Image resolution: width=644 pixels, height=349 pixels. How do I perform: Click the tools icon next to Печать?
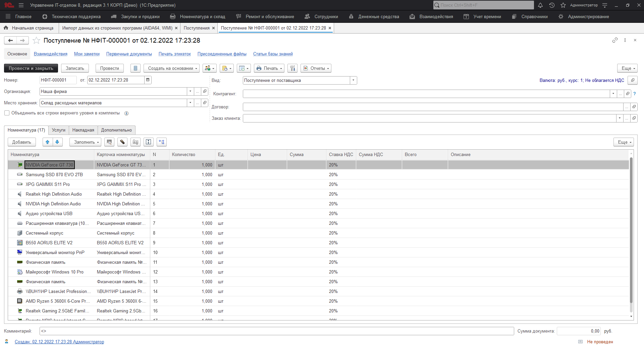(292, 68)
